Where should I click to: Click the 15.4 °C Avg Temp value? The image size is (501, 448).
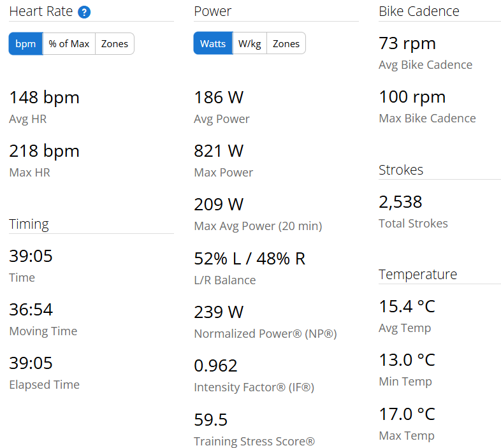tap(407, 307)
